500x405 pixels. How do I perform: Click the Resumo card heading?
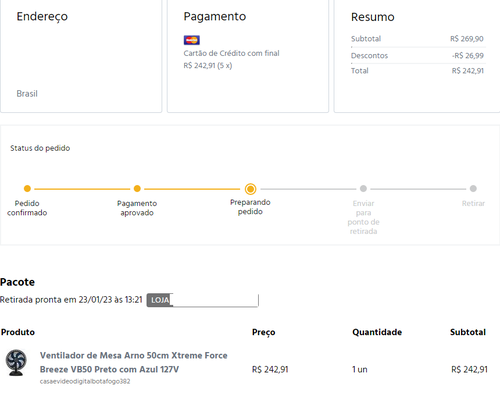(x=373, y=17)
